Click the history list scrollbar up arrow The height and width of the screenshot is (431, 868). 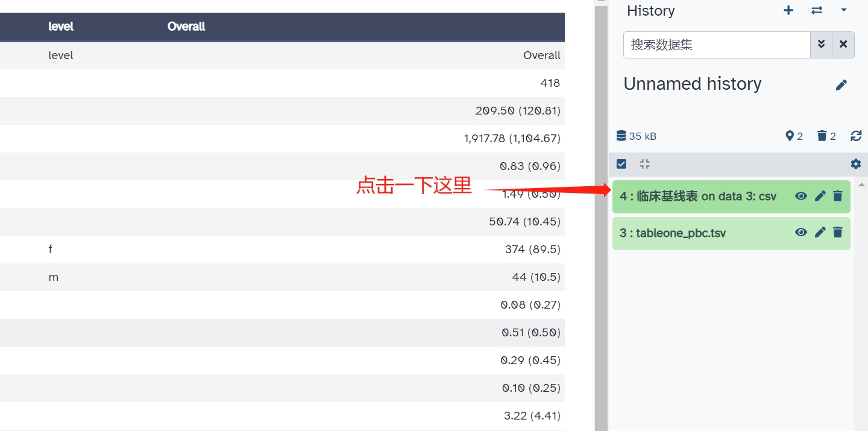coord(861,184)
